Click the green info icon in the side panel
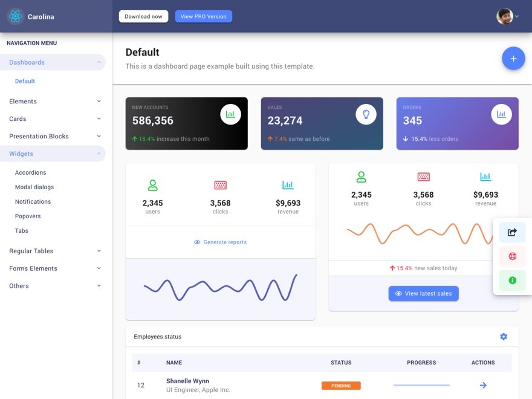 coord(512,281)
